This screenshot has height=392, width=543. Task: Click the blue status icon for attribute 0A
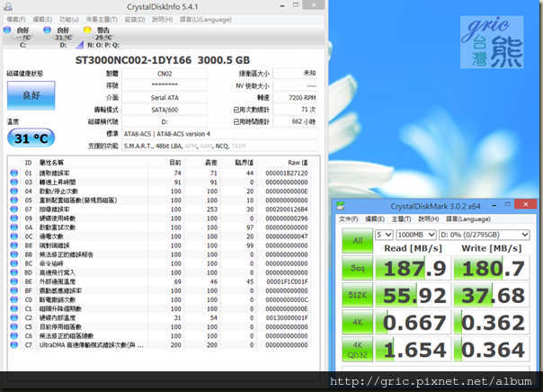pyautogui.click(x=13, y=227)
